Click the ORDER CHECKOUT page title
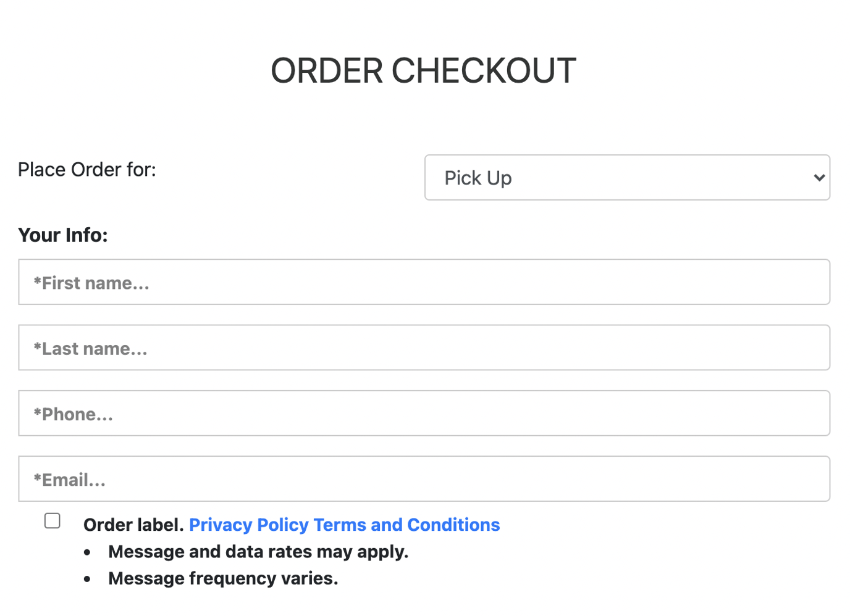850x616 pixels. pyautogui.click(x=423, y=70)
